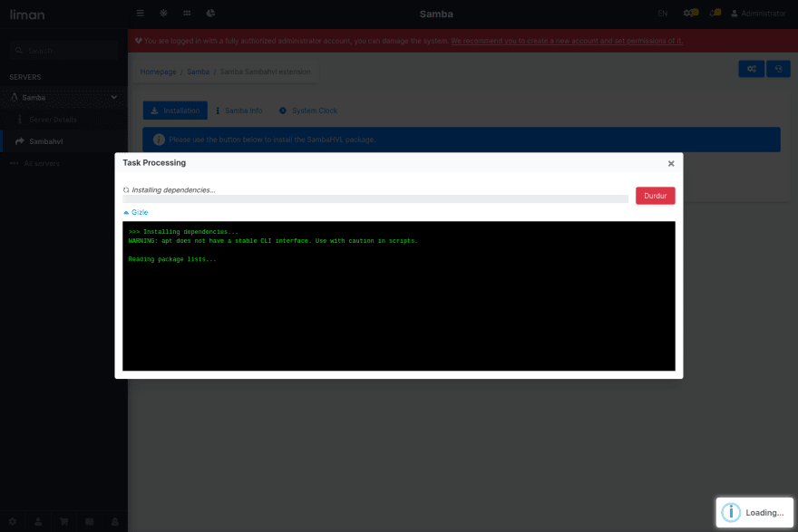Follow the Homepage breadcrumb link

coord(159,72)
